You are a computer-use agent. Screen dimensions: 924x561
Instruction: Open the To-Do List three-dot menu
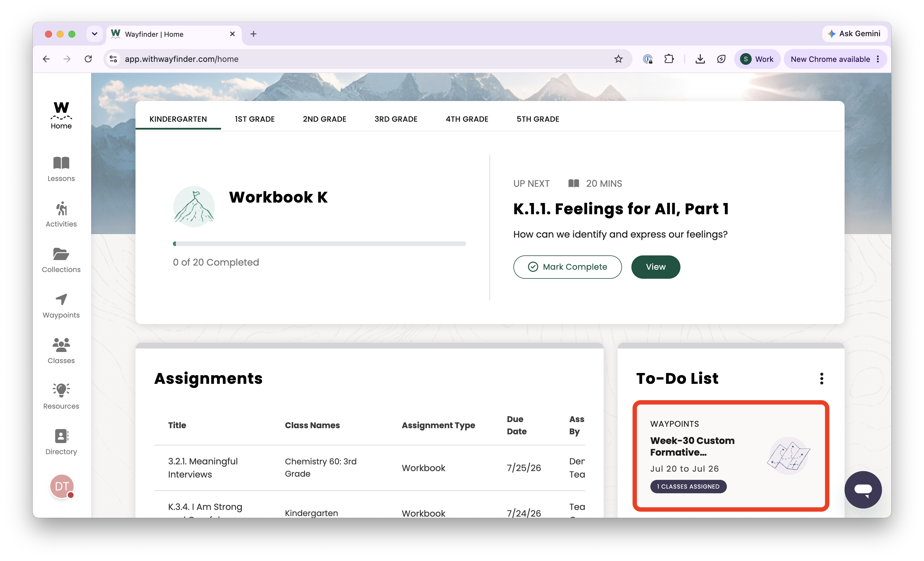[x=821, y=379]
